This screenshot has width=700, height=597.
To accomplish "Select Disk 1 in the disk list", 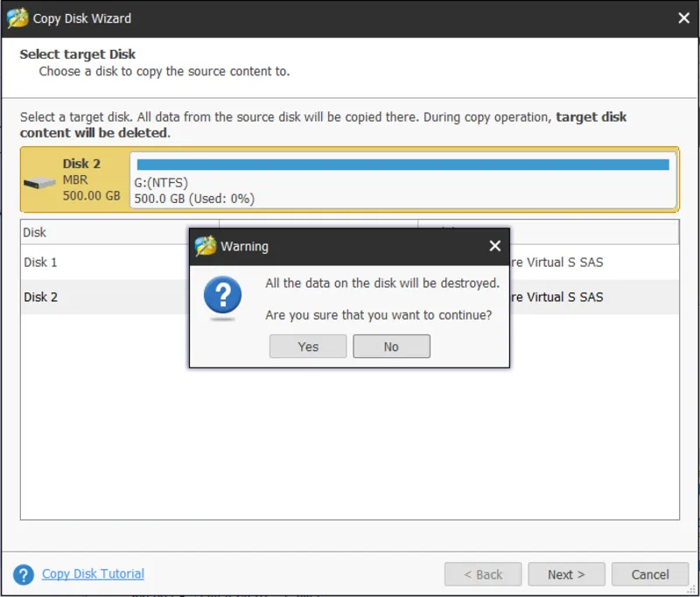I will [40, 262].
